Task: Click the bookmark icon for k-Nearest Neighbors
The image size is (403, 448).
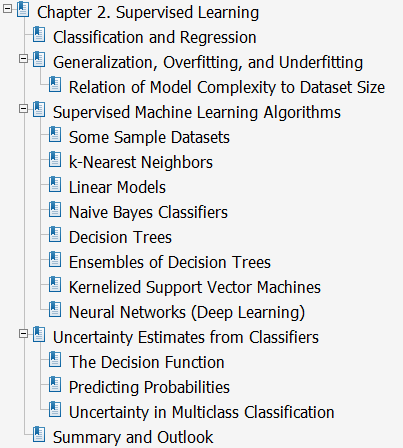Action: pyautogui.click(x=55, y=160)
